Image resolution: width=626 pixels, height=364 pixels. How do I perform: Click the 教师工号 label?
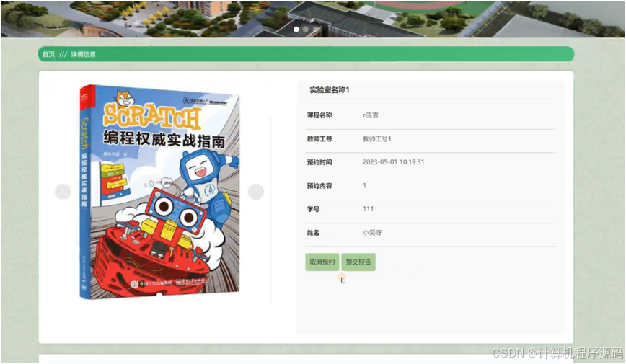pos(319,139)
